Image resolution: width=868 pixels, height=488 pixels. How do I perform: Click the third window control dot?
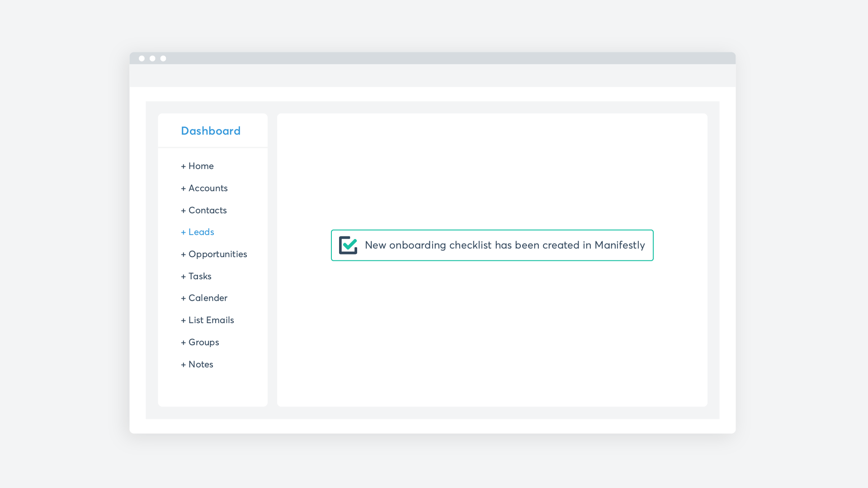pyautogui.click(x=163, y=58)
